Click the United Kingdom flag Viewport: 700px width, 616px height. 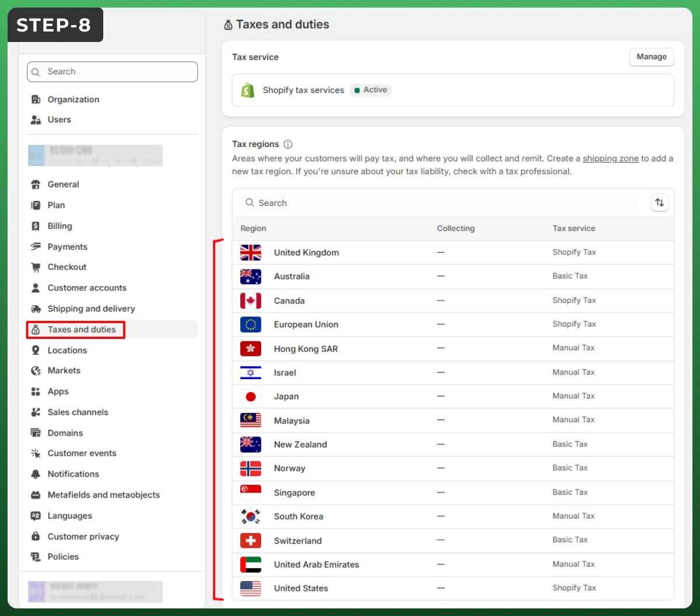251,253
